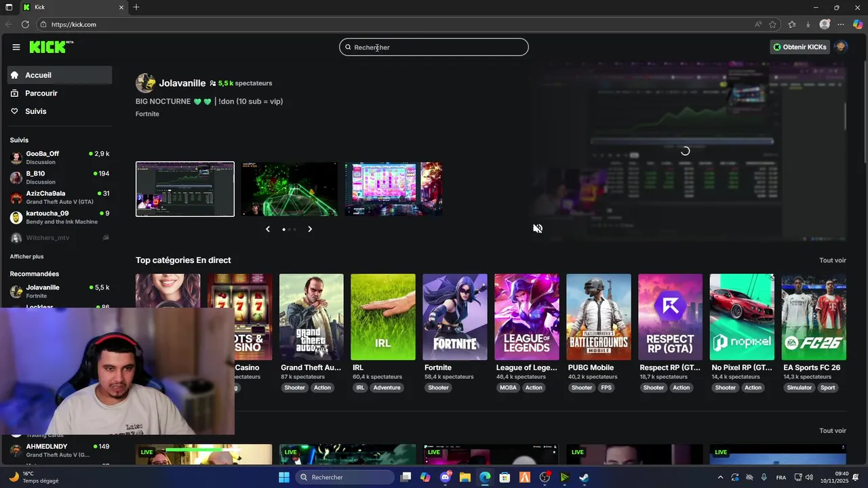Screen dimensions: 868x488
Task: Click the Rechercher search field on Kick
Action: click(434, 47)
